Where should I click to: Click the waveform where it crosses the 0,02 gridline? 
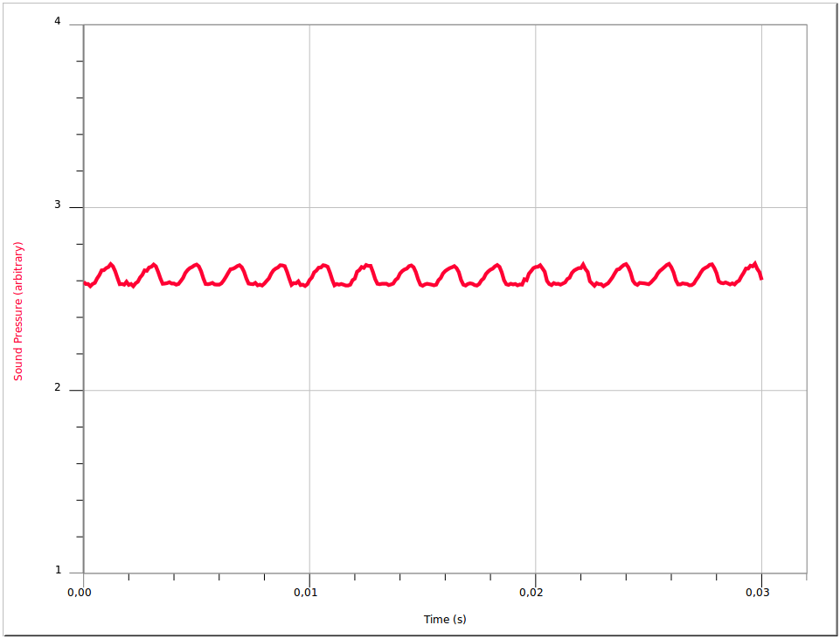pos(535,267)
